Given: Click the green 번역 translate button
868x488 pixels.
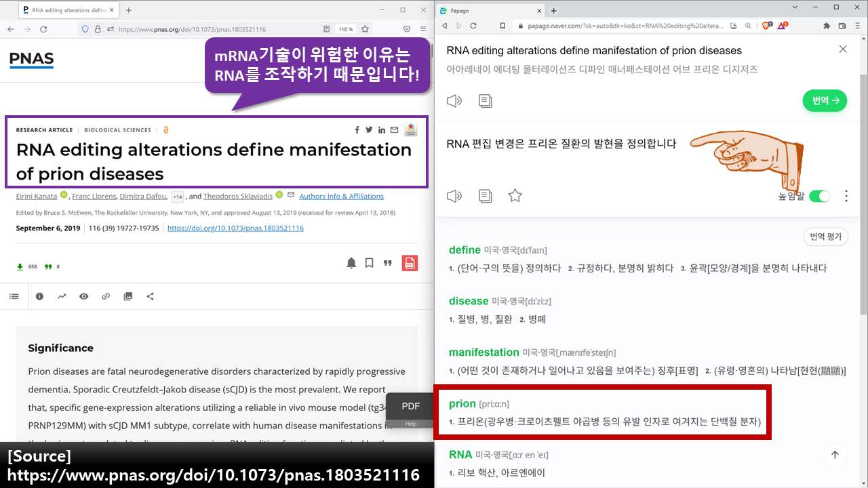Looking at the screenshot, I should click(825, 100).
